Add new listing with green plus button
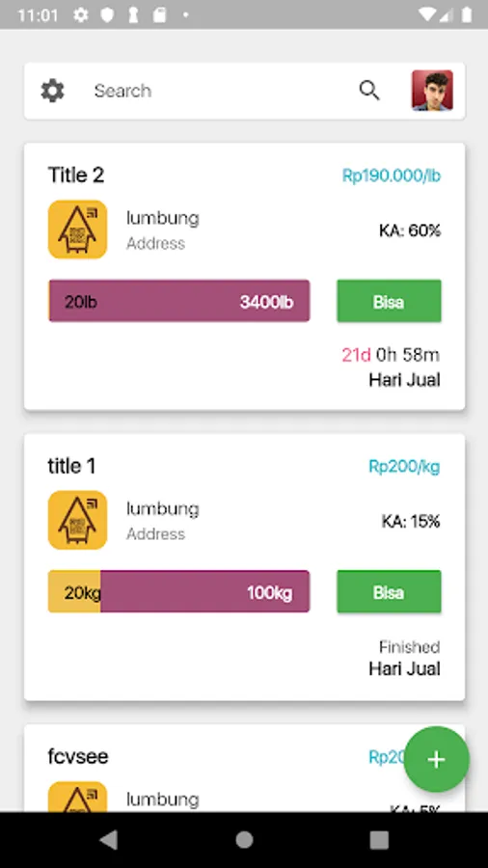 (437, 759)
